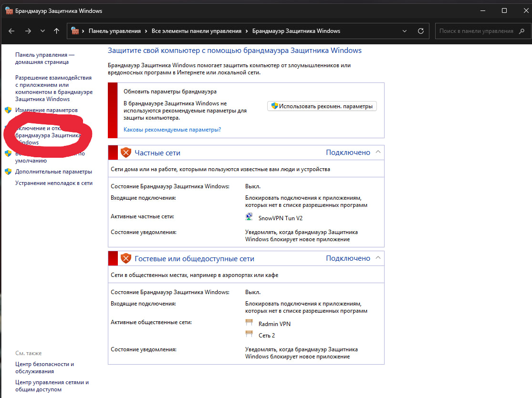Expand chevron before 'Панель управления' breadcrumb

83,31
